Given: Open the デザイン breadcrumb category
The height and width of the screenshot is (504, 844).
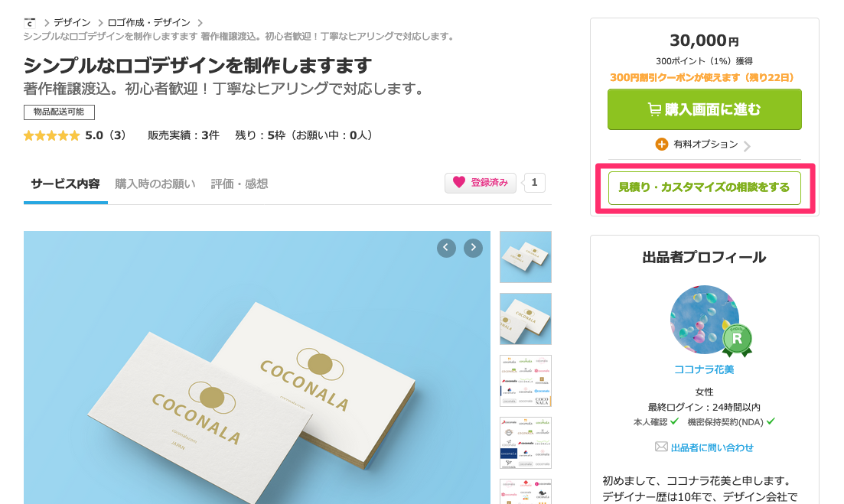Looking at the screenshot, I should coord(72,23).
